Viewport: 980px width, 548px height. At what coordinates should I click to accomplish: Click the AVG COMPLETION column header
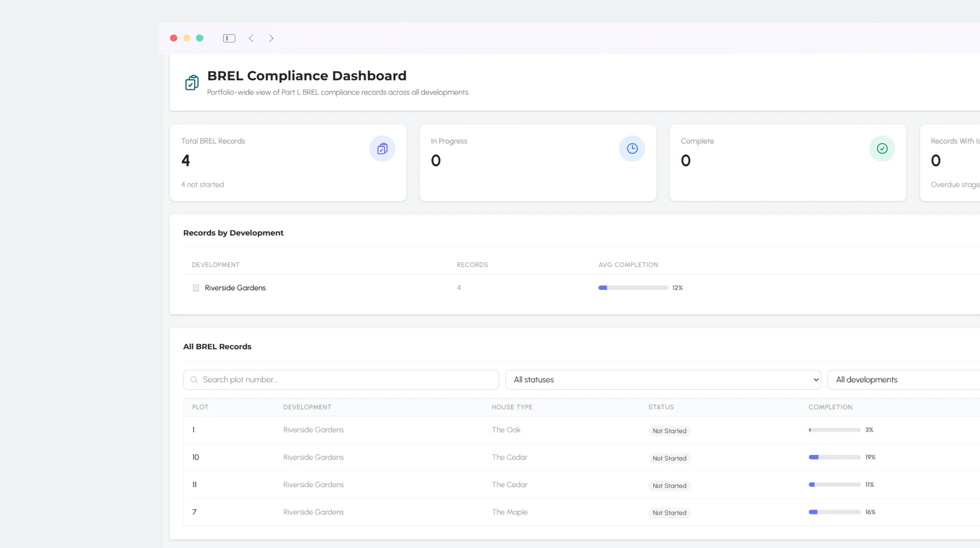628,265
